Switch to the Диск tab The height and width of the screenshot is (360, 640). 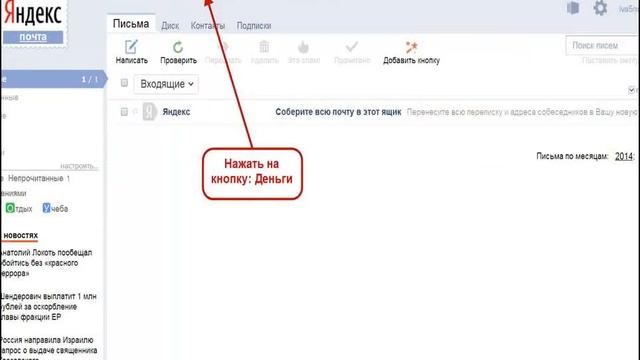coord(170,25)
